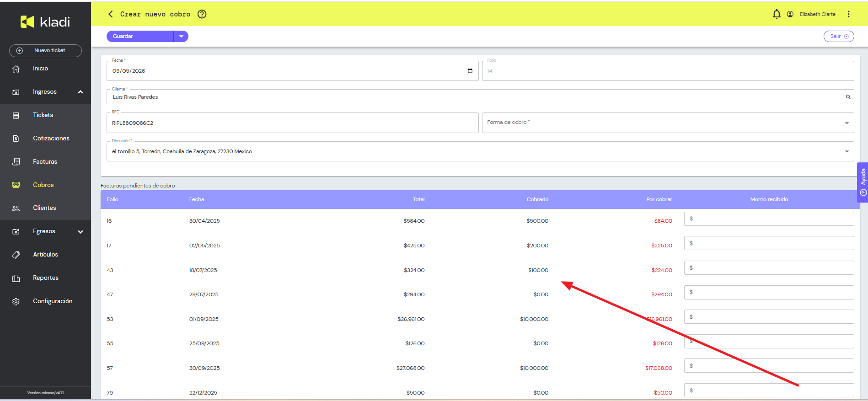The image size is (868, 401).
Task: Click the Inicio home icon
Action: 16,69
